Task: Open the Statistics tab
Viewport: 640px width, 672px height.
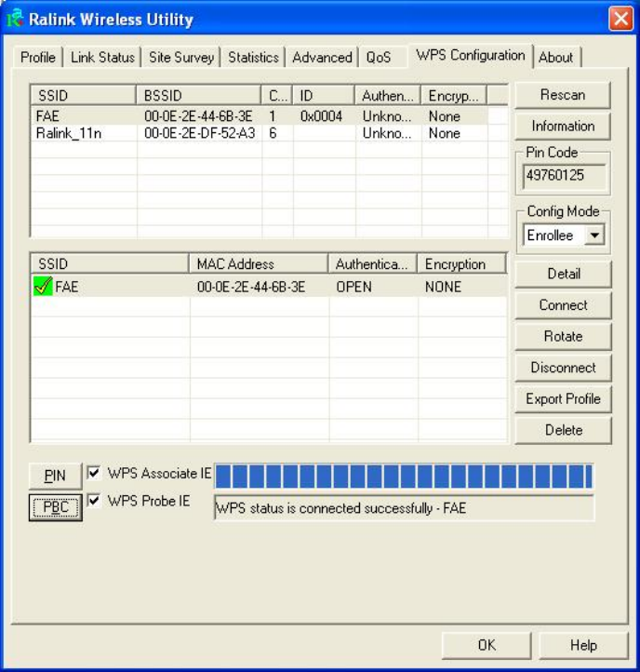Action: click(253, 57)
